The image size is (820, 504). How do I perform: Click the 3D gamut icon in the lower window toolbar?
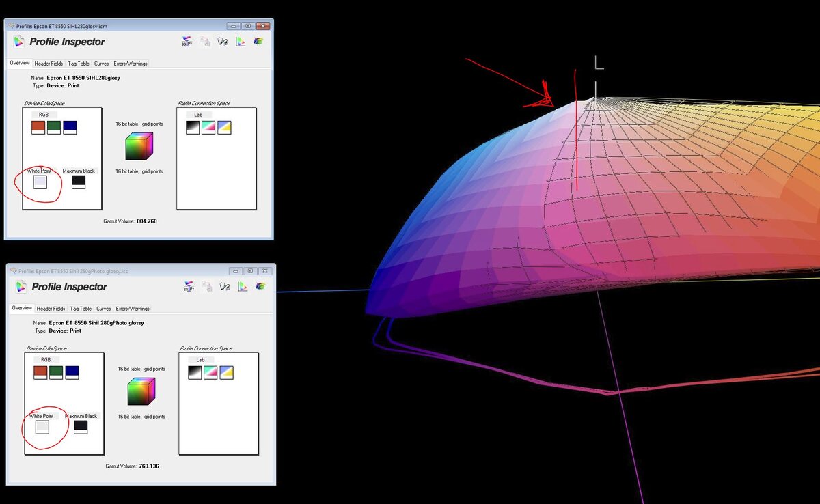(x=260, y=287)
